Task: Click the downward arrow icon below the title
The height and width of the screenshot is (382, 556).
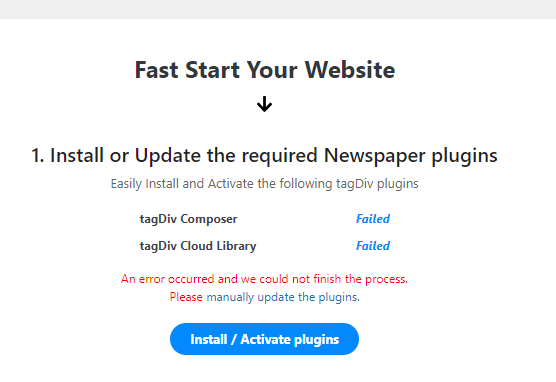Action: point(264,104)
